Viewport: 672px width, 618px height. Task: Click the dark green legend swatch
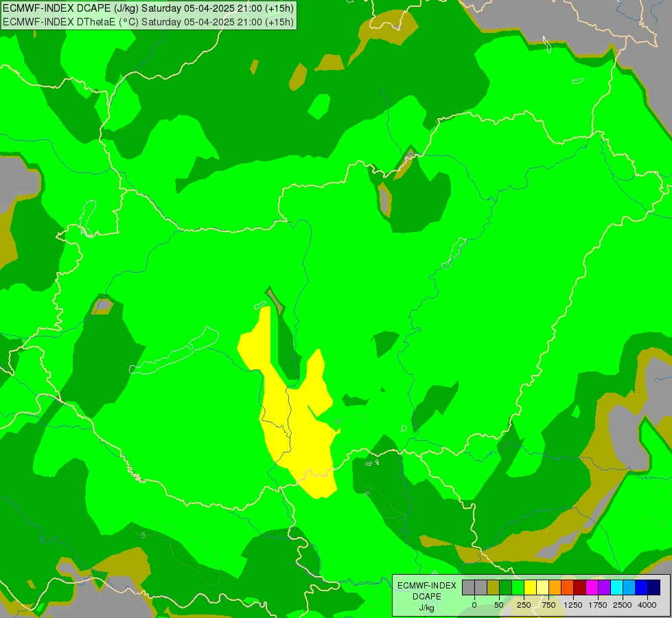coord(506,588)
